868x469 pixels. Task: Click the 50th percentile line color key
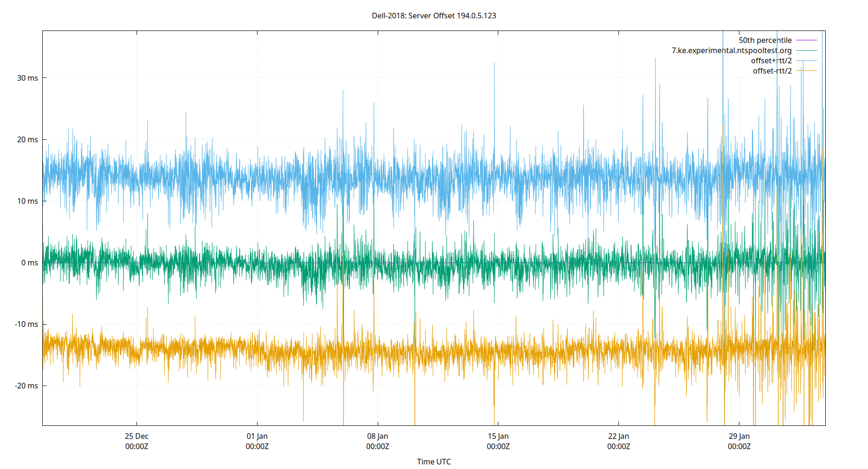tap(806, 40)
